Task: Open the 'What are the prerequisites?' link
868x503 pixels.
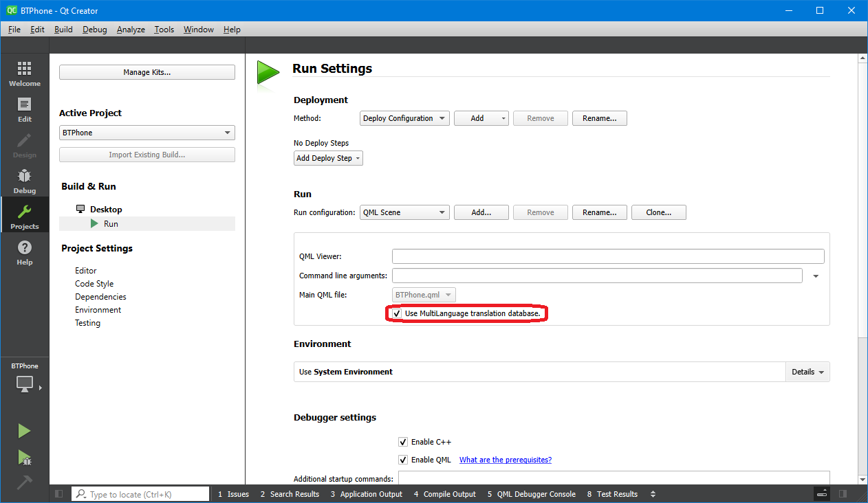Action: click(x=505, y=460)
